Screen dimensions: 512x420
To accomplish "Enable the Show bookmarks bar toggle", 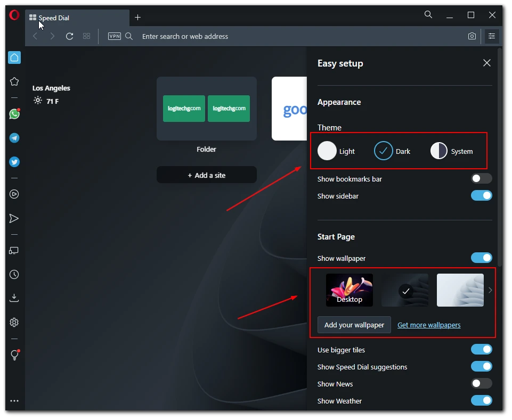I will coord(481,178).
